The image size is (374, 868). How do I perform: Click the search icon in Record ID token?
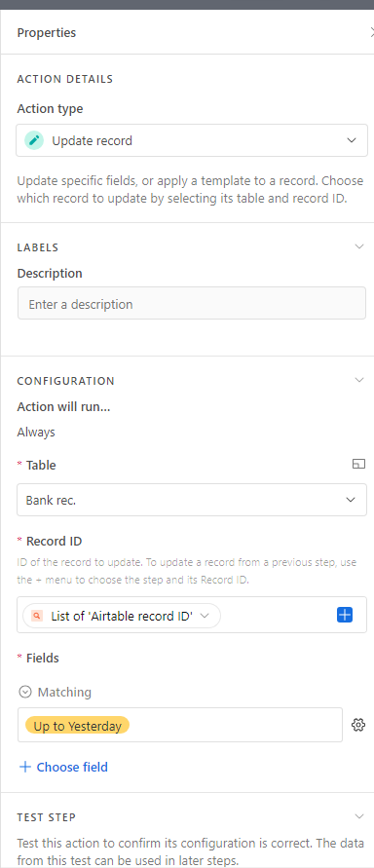[x=38, y=616]
